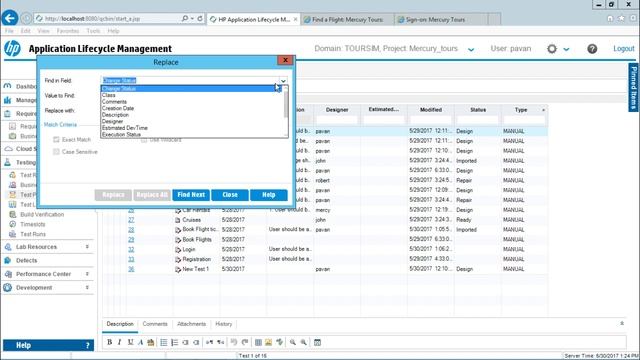Viewport: 640px width, 360px height.
Task: Click Help button in Replace dialog
Action: (x=269, y=195)
